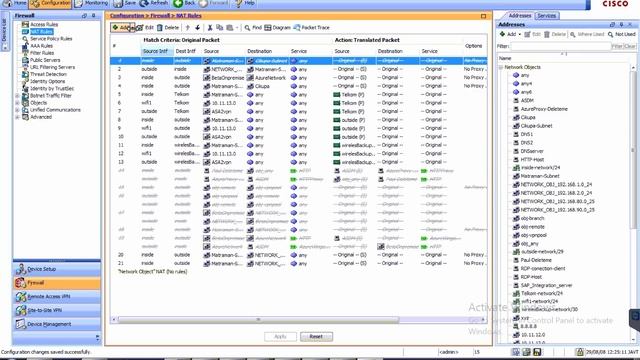Image resolution: width=640 pixels, height=360 pixels.
Task: Open the Site-to-Site VPN navigation section
Action: [x=57, y=310]
